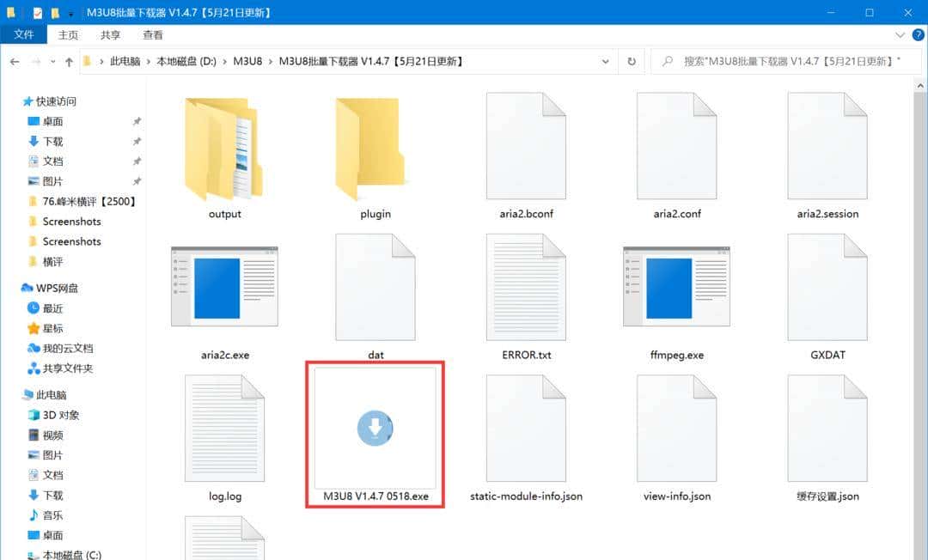928x560 pixels.
Task: Select the static-module-info.json file icon
Action: click(x=526, y=429)
